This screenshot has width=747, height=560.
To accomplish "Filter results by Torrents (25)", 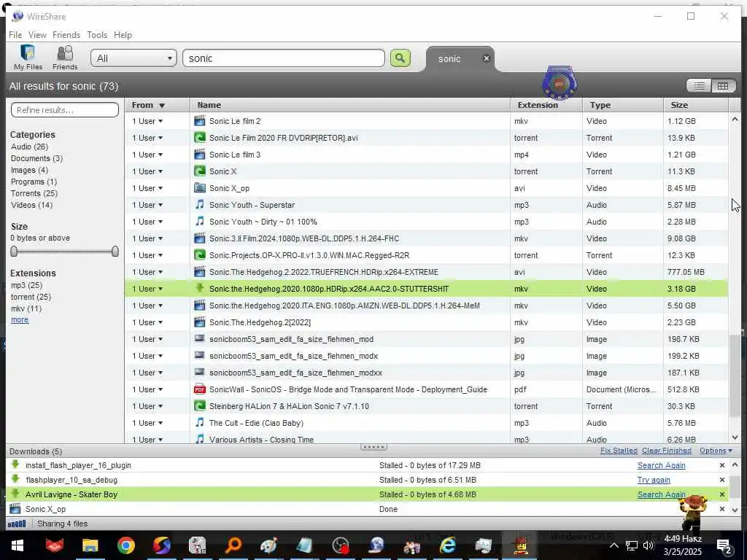I will (34, 193).
